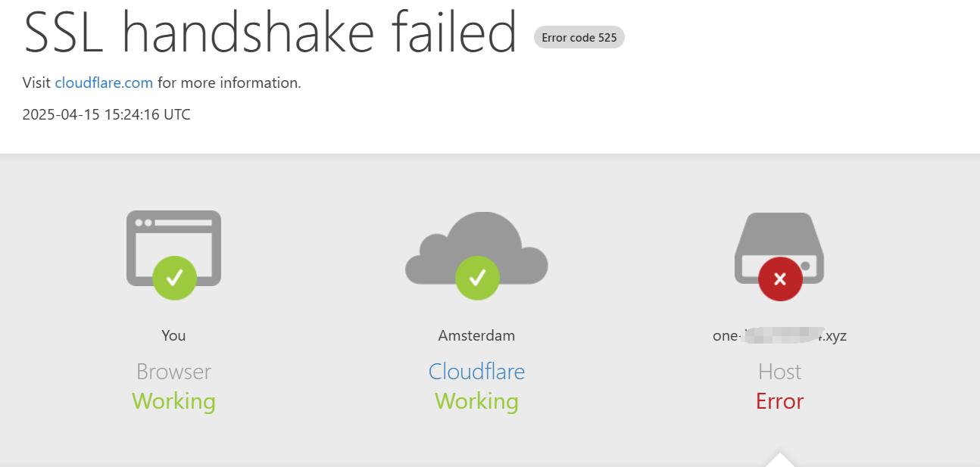Click the gray cloud icon

[x=476, y=248]
